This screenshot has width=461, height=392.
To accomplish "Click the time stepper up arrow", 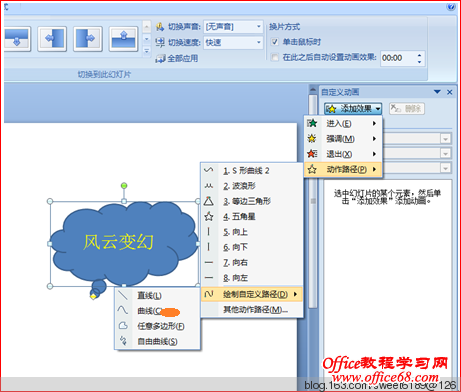I will tap(420, 55).
